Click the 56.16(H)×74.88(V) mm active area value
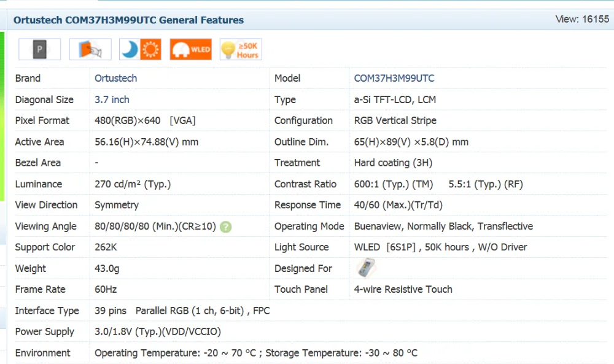This screenshot has height=364, width=614. (x=147, y=142)
